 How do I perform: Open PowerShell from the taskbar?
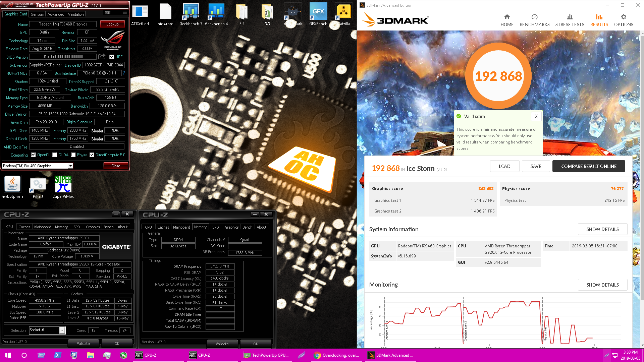[57, 355]
